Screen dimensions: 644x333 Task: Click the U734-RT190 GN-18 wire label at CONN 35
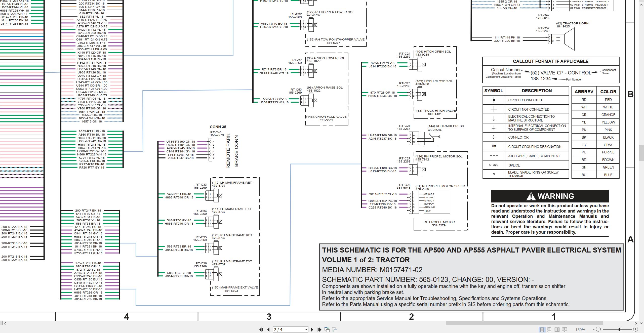tap(181, 142)
